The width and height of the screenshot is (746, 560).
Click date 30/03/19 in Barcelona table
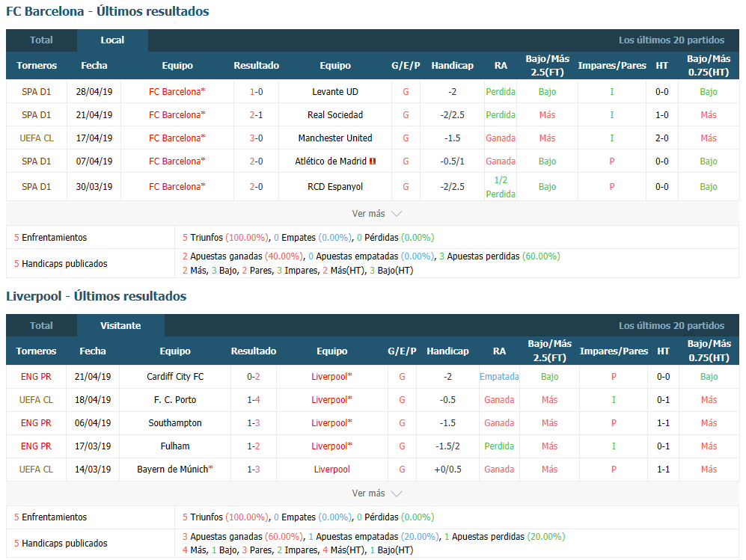click(x=94, y=187)
